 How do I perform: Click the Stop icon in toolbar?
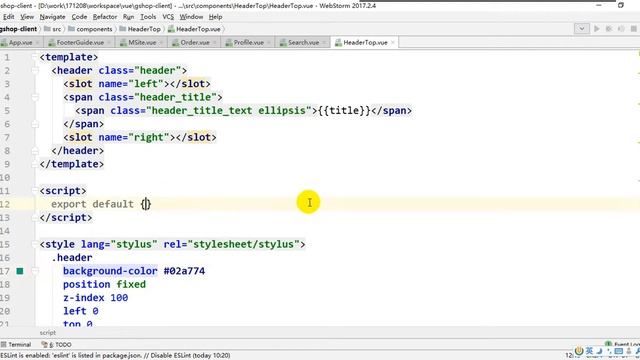(634, 29)
